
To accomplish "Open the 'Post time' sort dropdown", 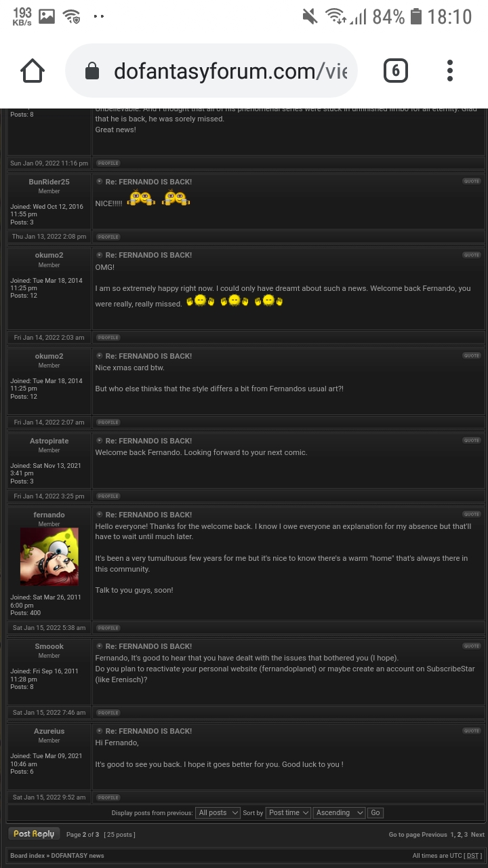I will (x=288, y=812).
